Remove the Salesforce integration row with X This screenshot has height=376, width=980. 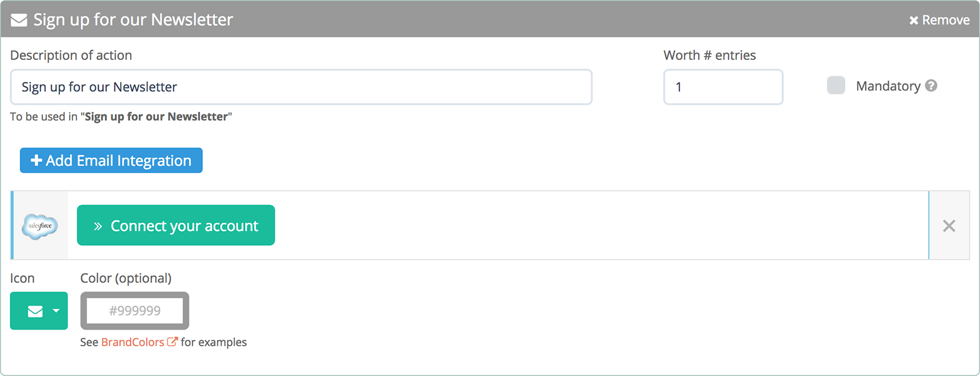pos(949,226)
